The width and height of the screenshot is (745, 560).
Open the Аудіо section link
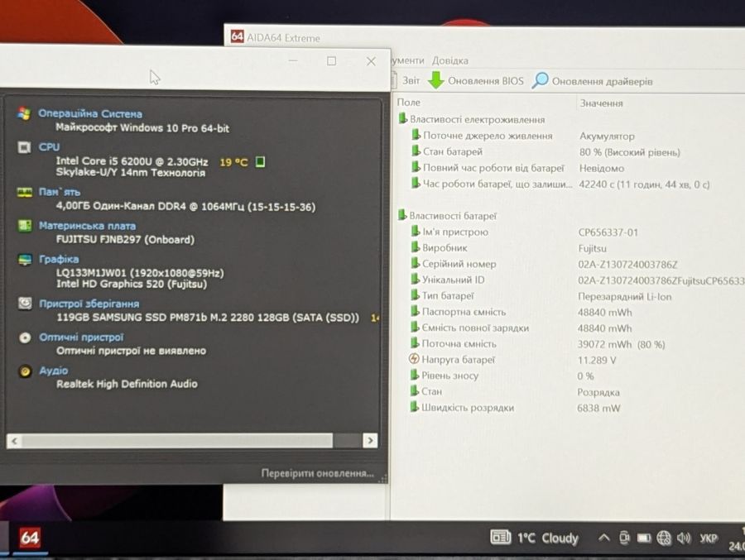pyautogui.click(x=54, y=371)
